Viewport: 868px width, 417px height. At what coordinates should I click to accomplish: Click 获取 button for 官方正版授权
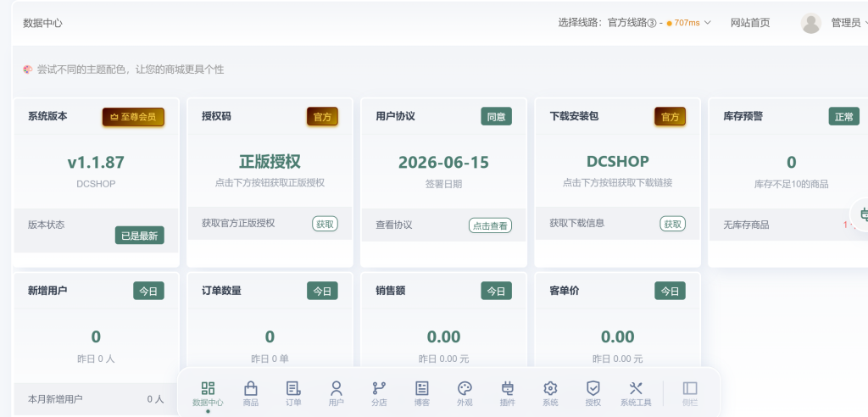click(325, 224)
